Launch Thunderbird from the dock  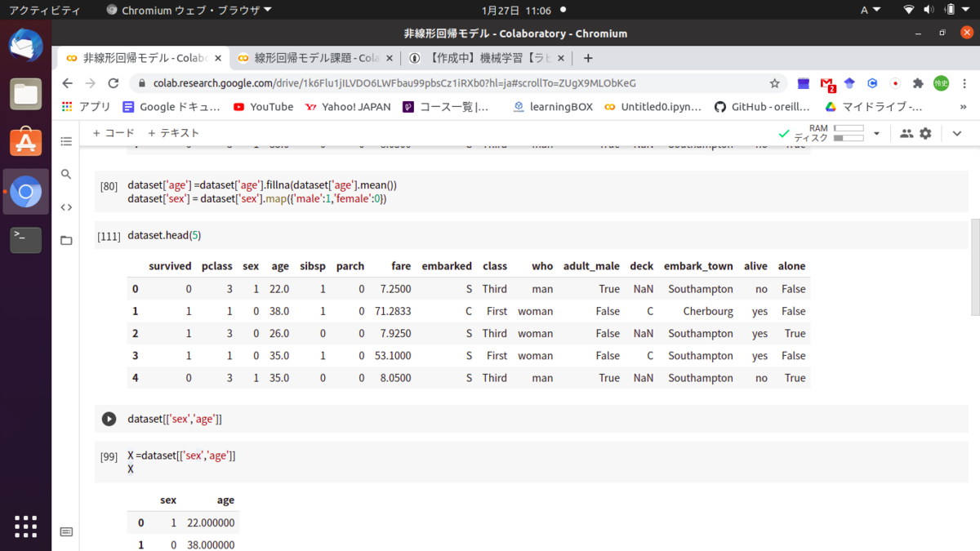25,46
